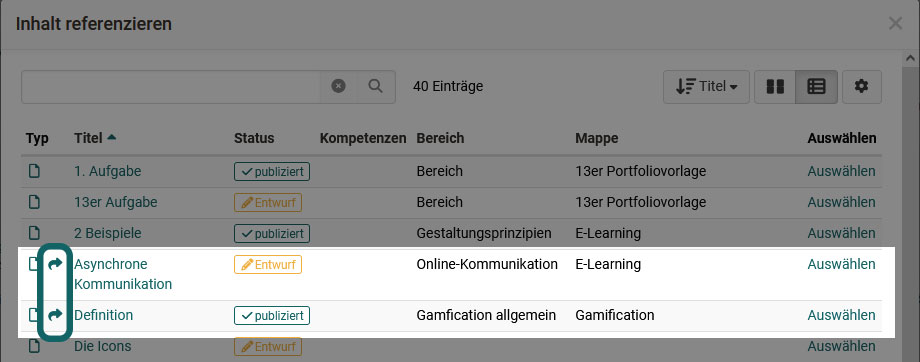The width and height of the screenshot is (920, 362).
Task: Click the page icon of 2 Beispiele
Action: pyautogui.click(x=35, y=234)
